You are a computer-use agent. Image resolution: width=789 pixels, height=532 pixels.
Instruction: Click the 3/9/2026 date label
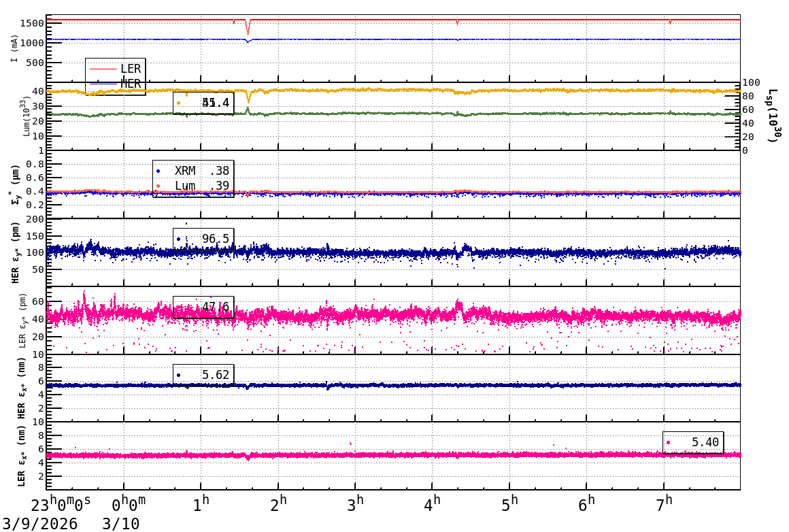[39, 523]
